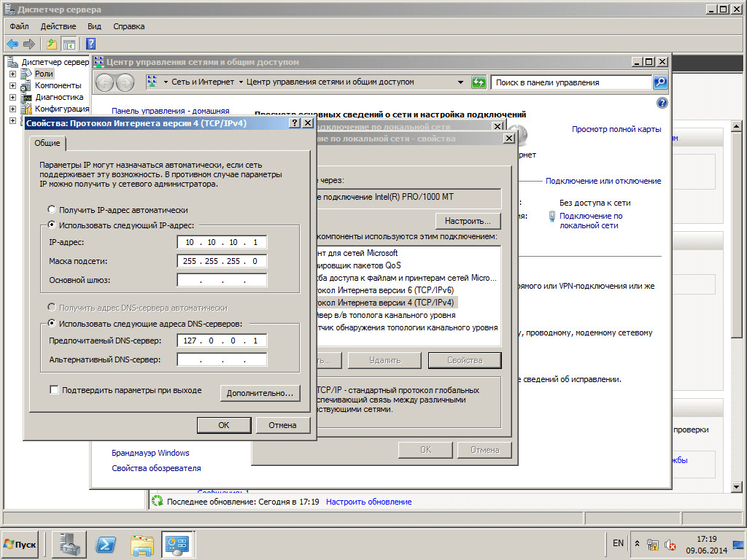Click the green refresh icon beside address bar
Screen dimensions: 747x560
479,82
